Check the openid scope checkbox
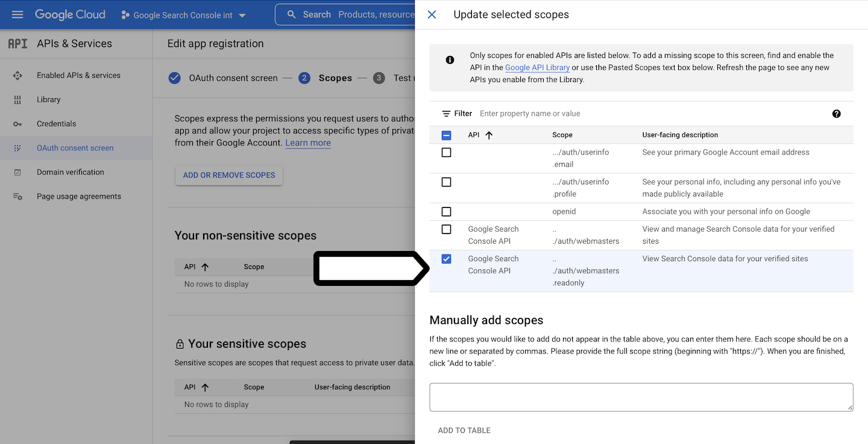The height and width of the screenshot is (444, 868). click(x=446, y=212)
